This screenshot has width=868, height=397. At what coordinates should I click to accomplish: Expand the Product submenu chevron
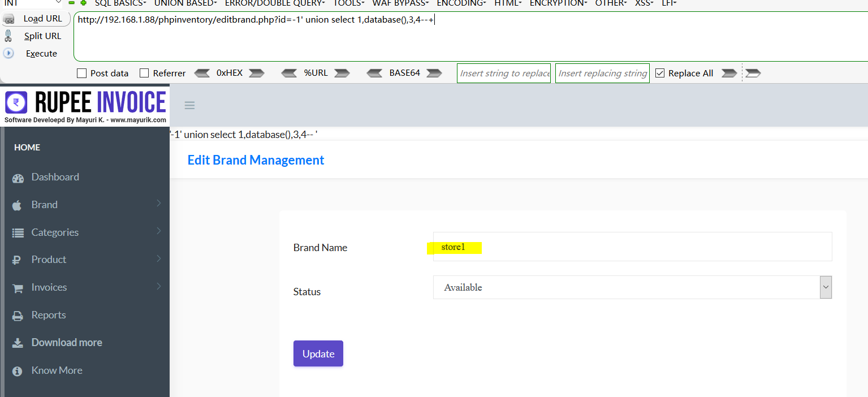[159, 258]
